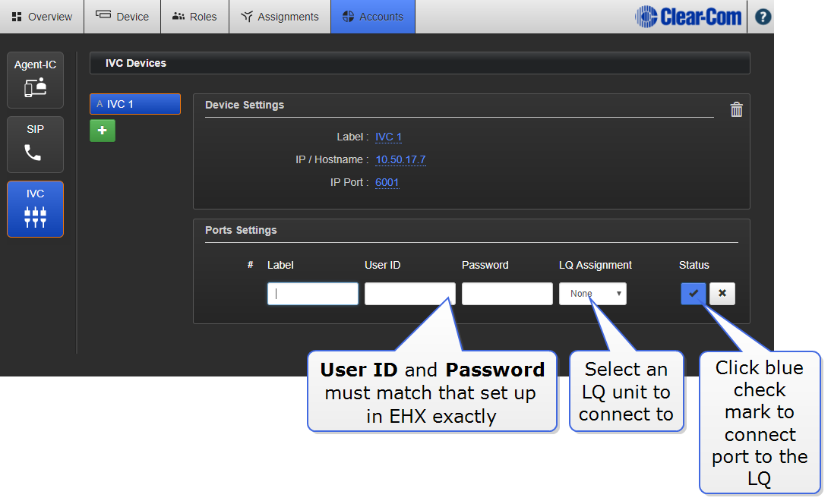Click the help question mark icon

763,17
